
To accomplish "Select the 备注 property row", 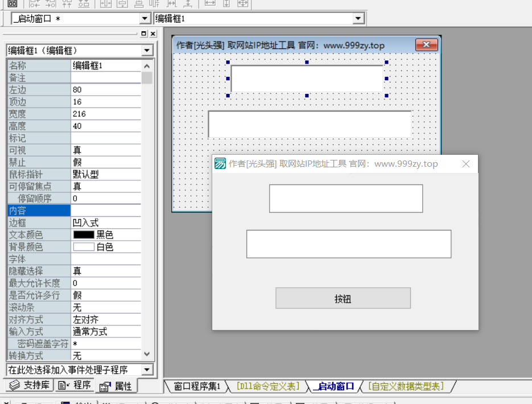I will (x=74, y=78).
